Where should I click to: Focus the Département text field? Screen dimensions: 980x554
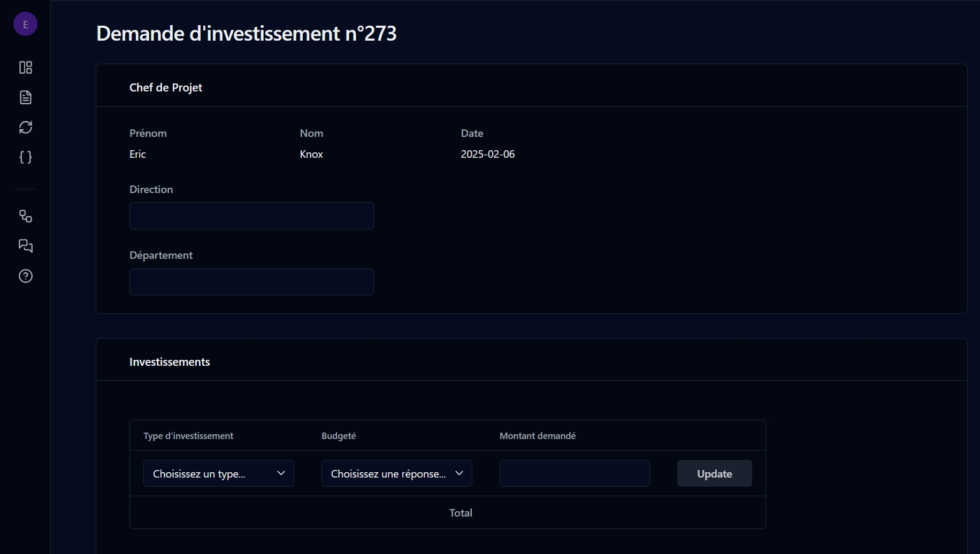[251, 282]
